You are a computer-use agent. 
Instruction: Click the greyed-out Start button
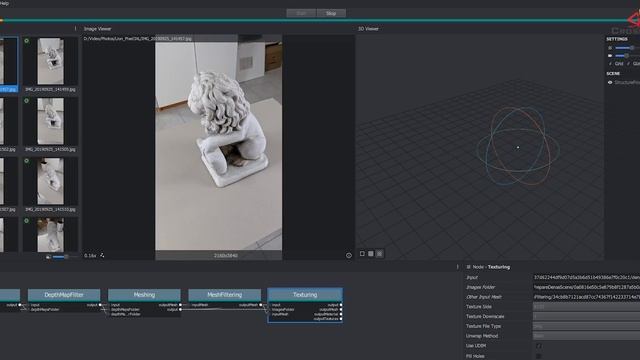tap(301, 13)
